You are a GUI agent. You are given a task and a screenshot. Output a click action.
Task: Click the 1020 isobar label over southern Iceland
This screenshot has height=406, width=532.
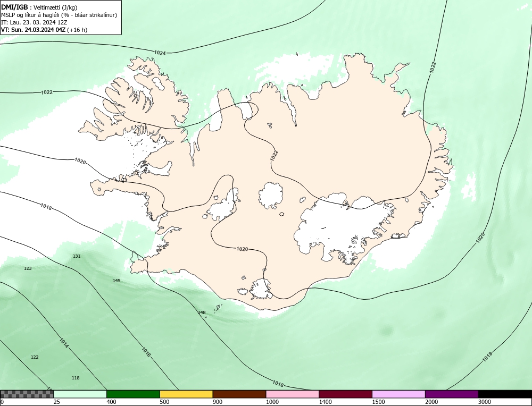[x=242, y=249]
